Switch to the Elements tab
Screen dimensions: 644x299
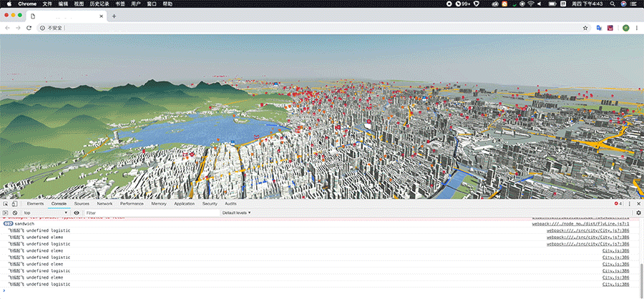(x=35, y=204)
